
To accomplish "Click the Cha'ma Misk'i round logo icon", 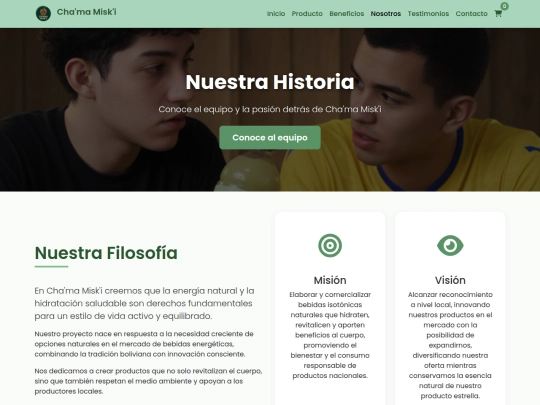I will click(x=43, y=13).
